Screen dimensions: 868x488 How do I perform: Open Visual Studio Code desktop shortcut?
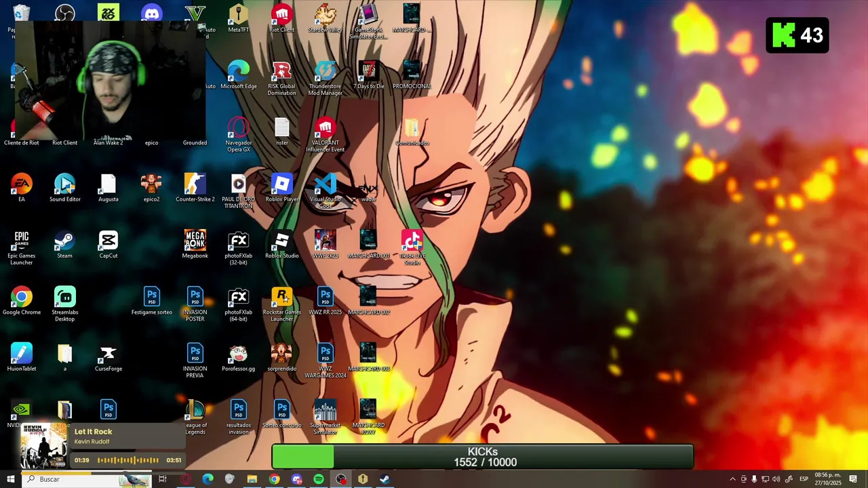325,191
